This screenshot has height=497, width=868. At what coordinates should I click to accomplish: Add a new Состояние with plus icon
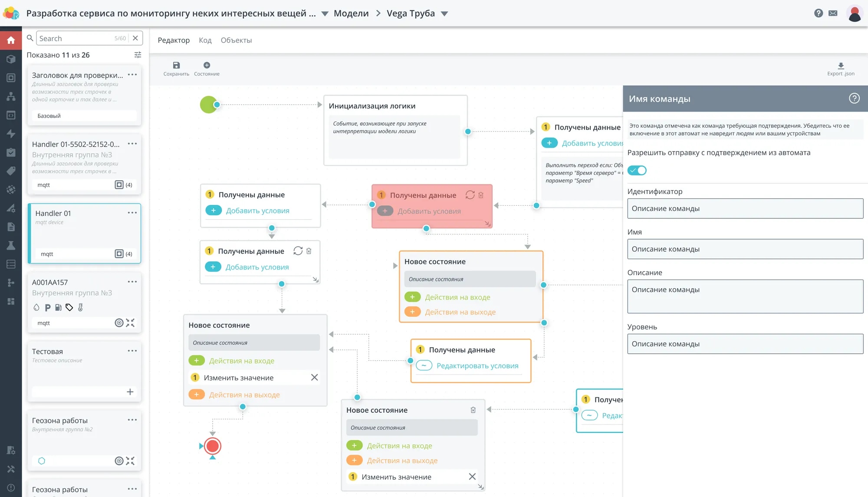(207, 66)
